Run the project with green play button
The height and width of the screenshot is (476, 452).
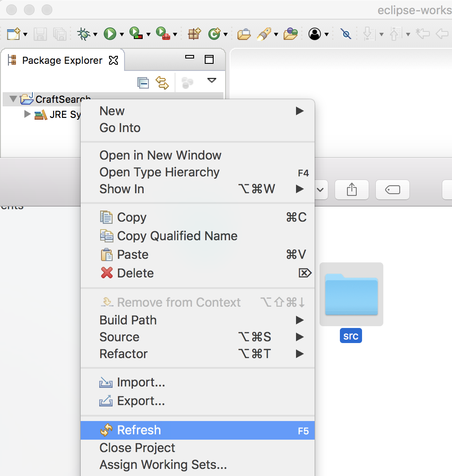point(109,34)
